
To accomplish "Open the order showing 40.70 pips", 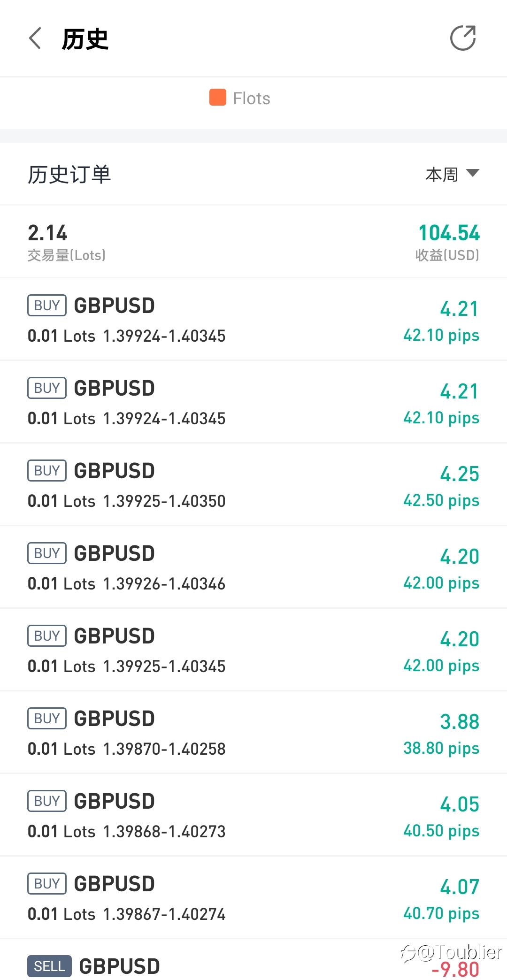I will 253,897.
